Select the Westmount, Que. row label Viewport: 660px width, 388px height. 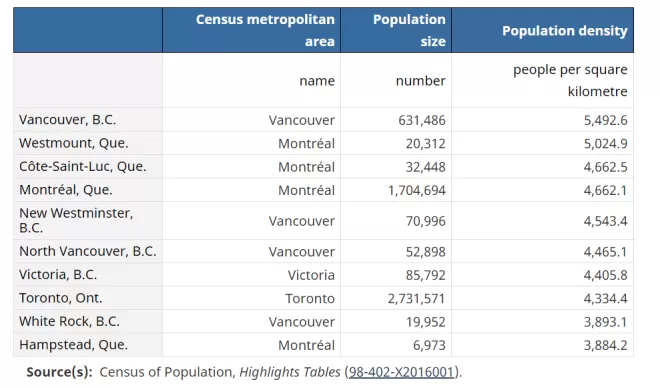click(74, 143)
